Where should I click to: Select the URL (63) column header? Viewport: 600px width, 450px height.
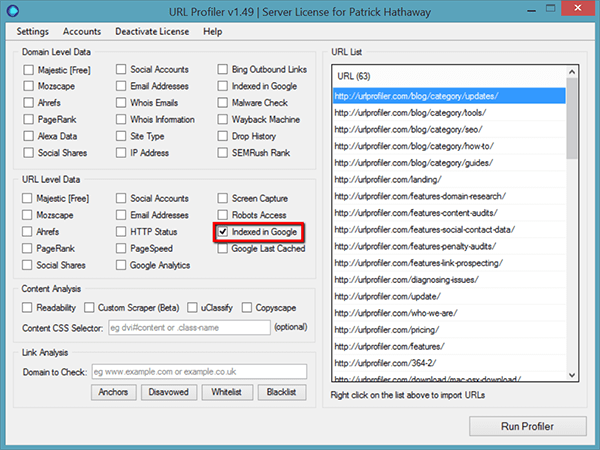tap(449, 76)
